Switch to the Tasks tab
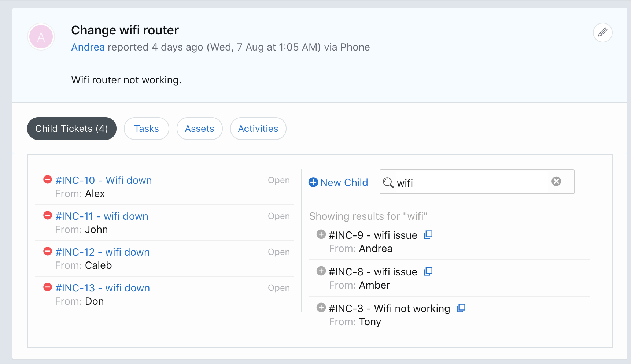Viewport: 631px width, 364px height. (146, 129)
